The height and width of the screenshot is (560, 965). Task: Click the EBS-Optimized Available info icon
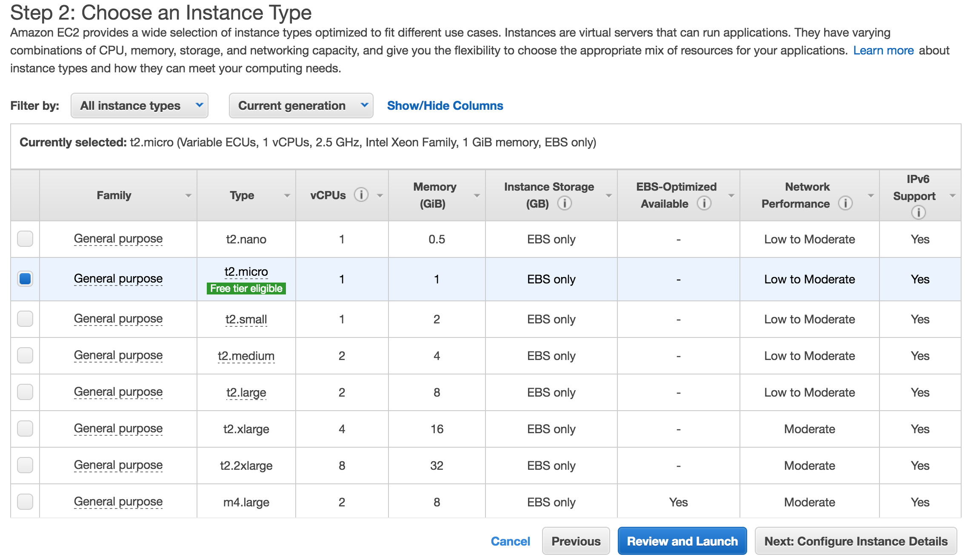pyautogui.click(x=704, y=203)
